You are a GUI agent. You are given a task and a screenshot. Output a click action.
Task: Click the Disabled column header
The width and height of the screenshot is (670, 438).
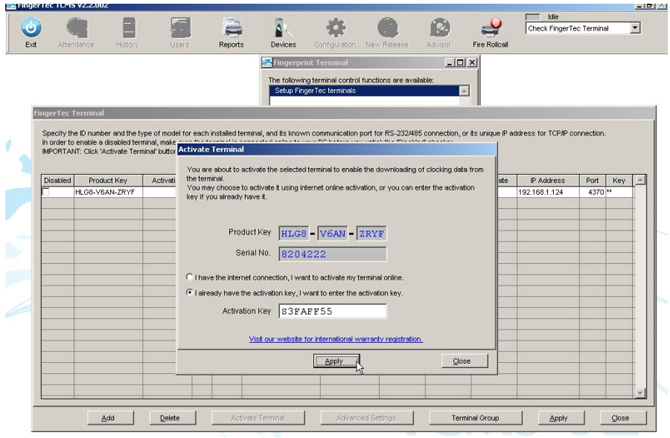click(58, 180)
